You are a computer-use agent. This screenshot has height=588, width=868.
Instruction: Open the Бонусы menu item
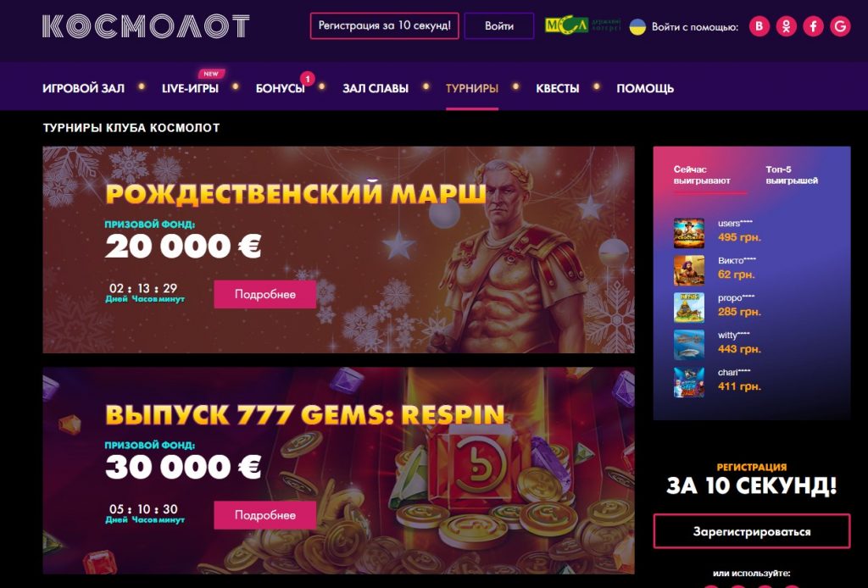pos(280,88)
